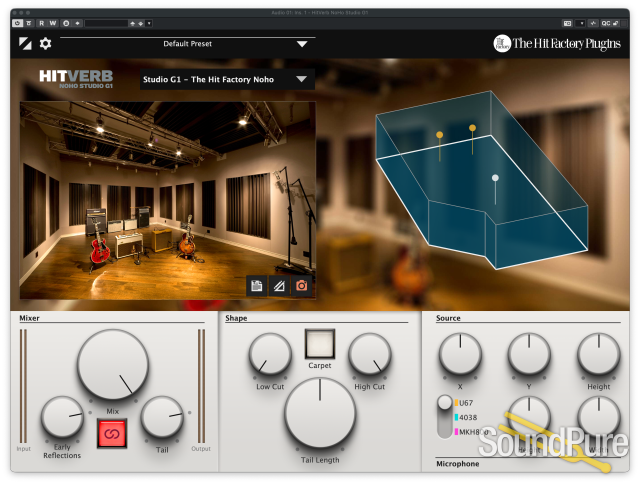The image size is (640, 484).
Task: Load next preset with host down arrow
Action: [140, 24]
